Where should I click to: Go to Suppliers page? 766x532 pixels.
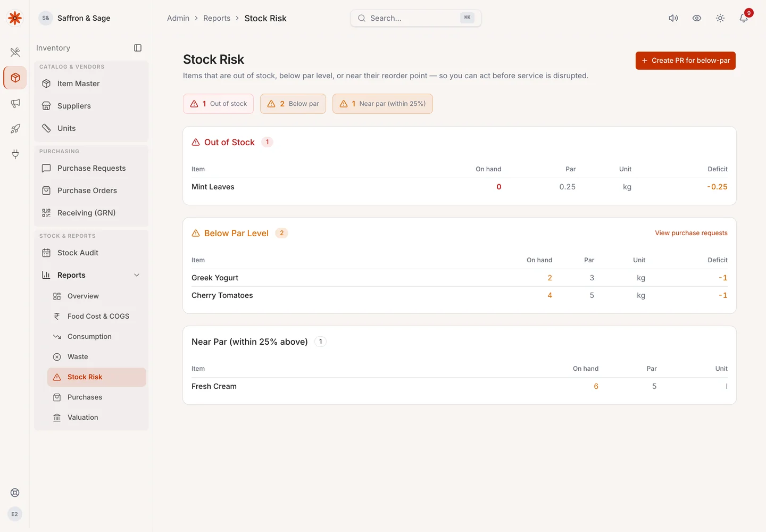click(91, 106)
